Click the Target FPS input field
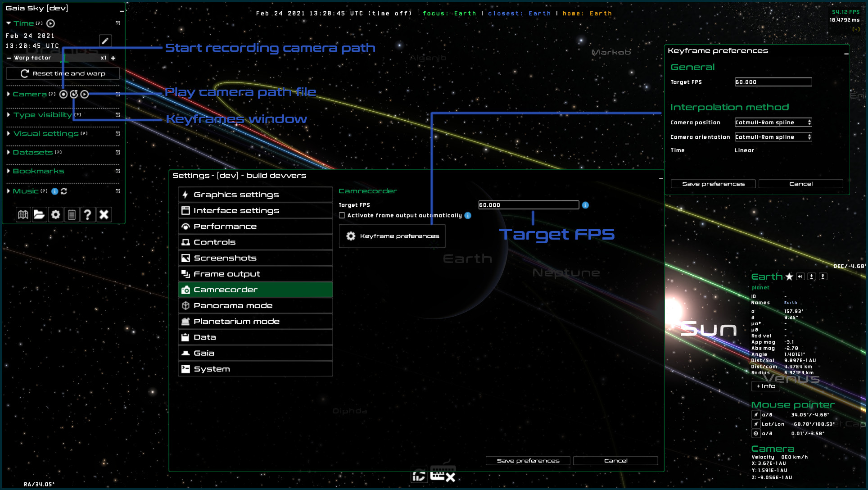Screen dimensions: 868x490 528,204
